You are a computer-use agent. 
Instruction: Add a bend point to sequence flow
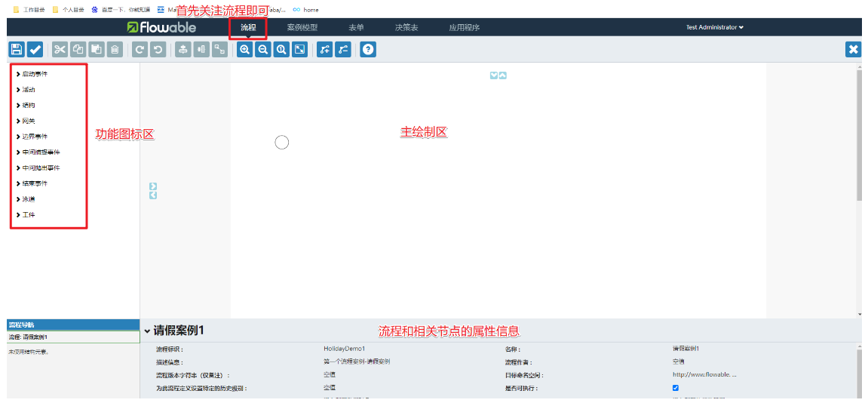click(x=324, y=49)
